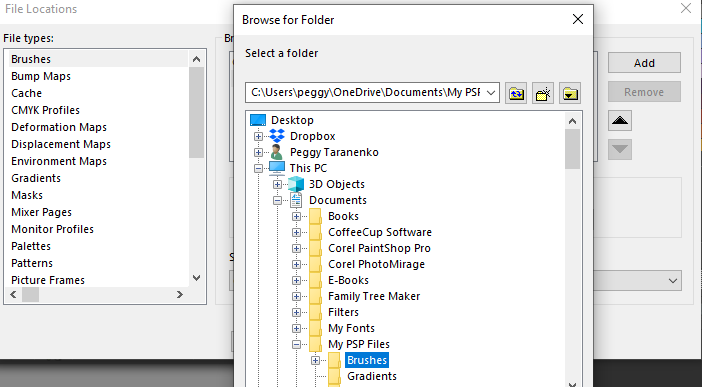Viewport: 702px width, 387px height.
Task: Expand the Corel PaintShop Pro folder
Action: click(x=296, y=249)
